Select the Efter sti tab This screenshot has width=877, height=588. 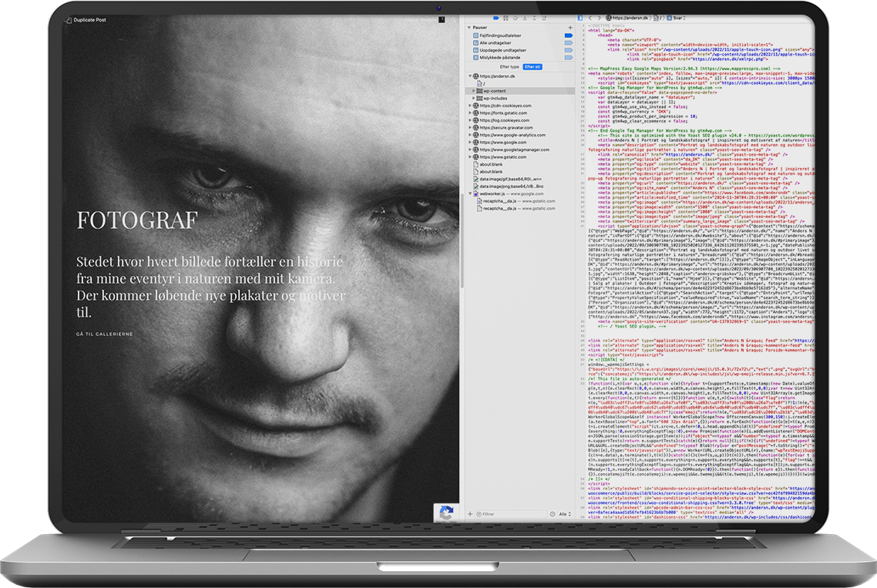point(533,66)
